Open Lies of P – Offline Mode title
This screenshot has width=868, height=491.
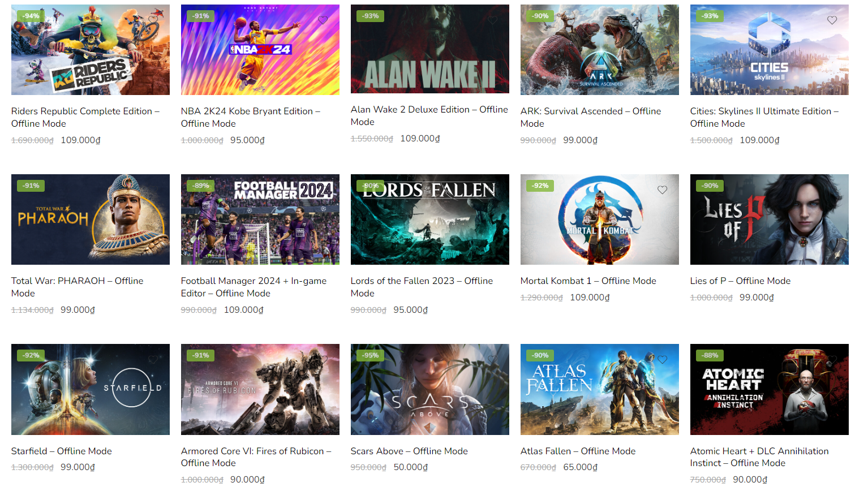740,281
